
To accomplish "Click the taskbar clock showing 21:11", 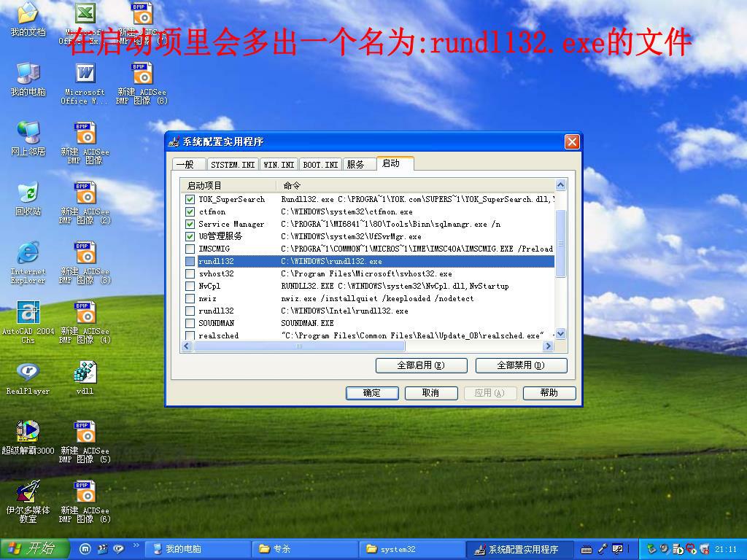I will tap(726, 549).
